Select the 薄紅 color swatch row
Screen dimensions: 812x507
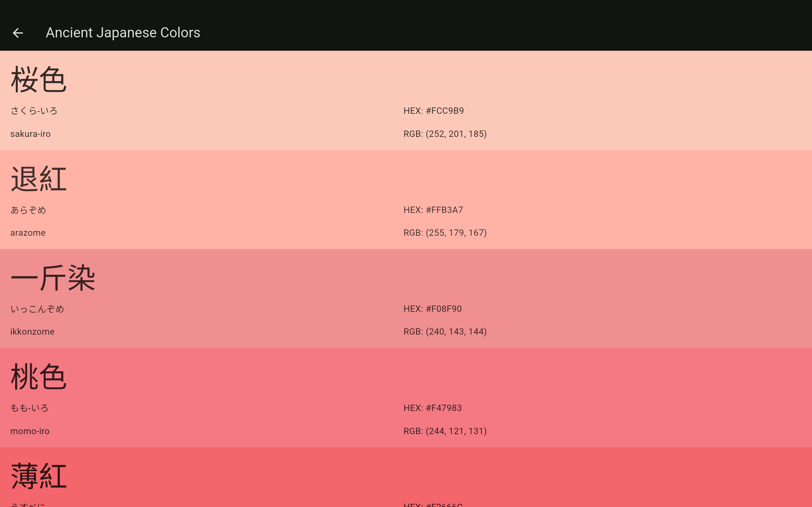406,478
